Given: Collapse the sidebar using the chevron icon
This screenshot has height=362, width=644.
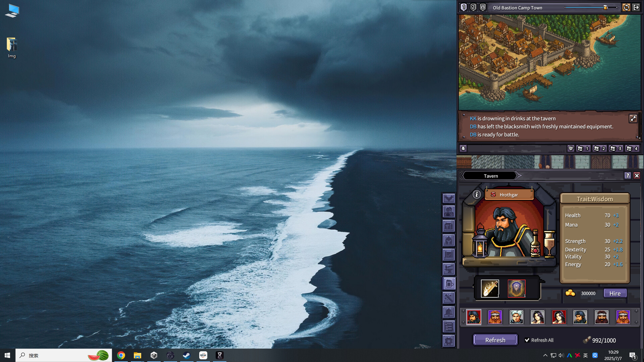Looking at the screenshot, I should (449, 198).
